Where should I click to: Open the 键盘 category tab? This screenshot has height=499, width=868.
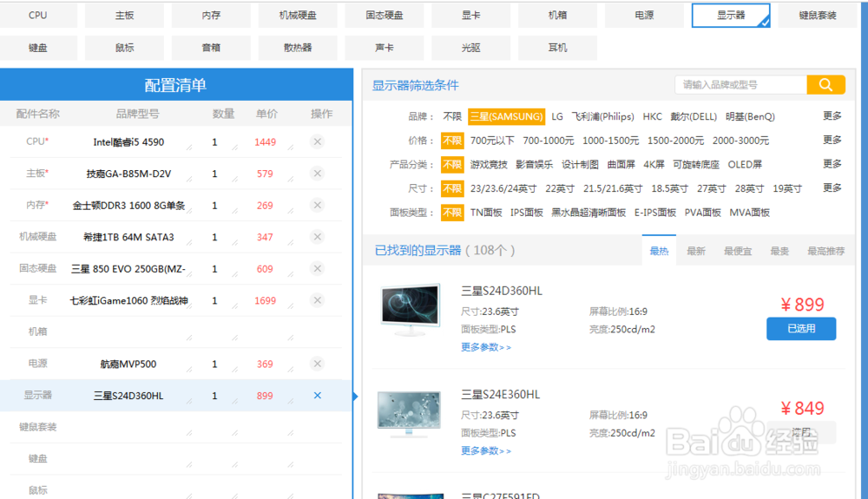38,48
